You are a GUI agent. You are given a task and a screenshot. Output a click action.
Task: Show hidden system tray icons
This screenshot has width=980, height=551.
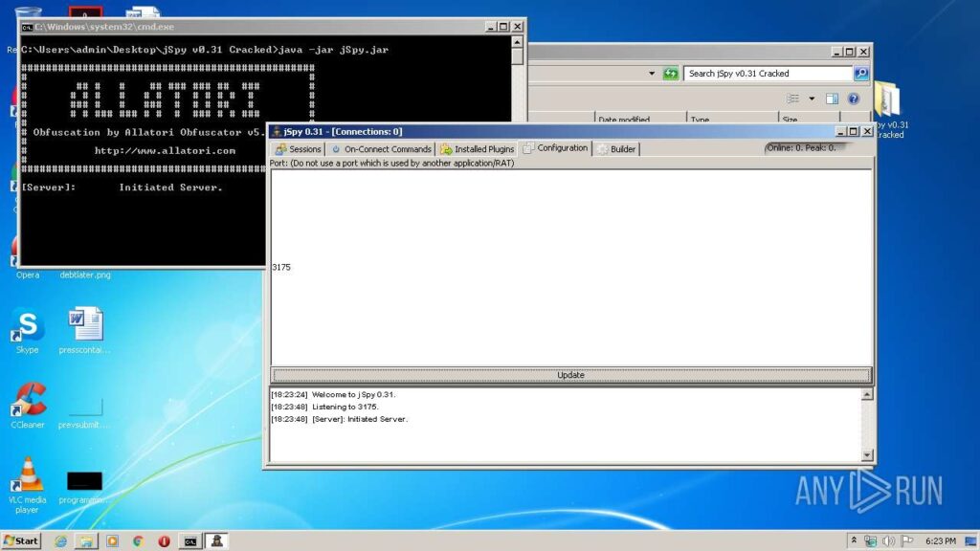(x=854, y=541)
